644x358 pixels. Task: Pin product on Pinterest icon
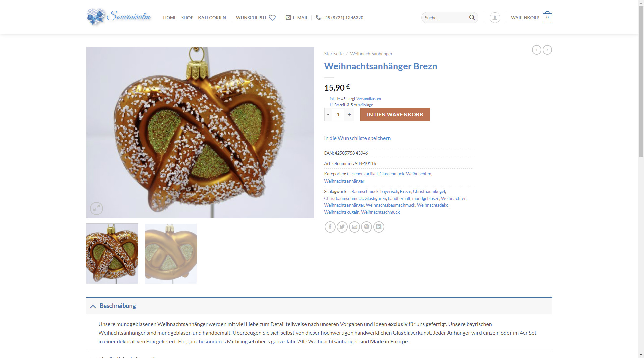coord(366,227)
